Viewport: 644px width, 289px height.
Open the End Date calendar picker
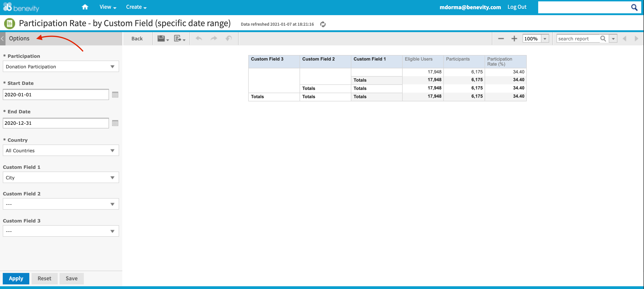click(115, 123)
